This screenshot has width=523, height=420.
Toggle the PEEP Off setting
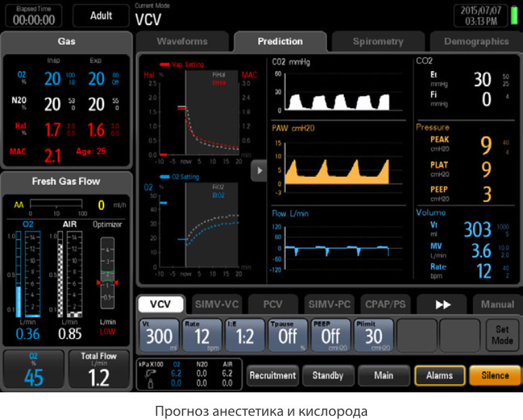tap(330, 335)
